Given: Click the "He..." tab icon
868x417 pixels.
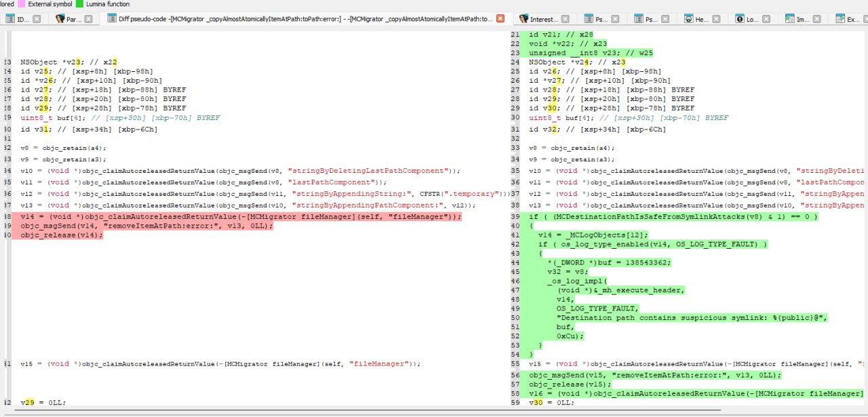Looking at the screenshot, I should pyautogui.click(x=688, y=19).
